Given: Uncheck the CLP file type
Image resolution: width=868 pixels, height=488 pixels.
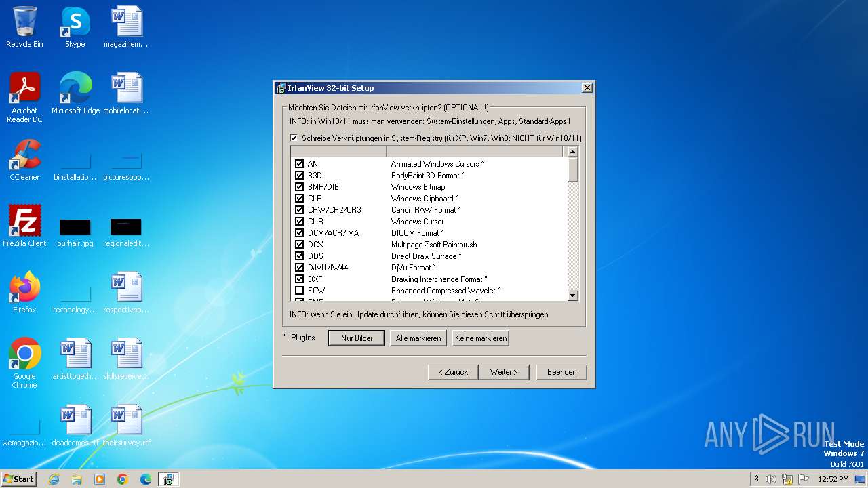Looking at the screenshot, I should 299,199.
